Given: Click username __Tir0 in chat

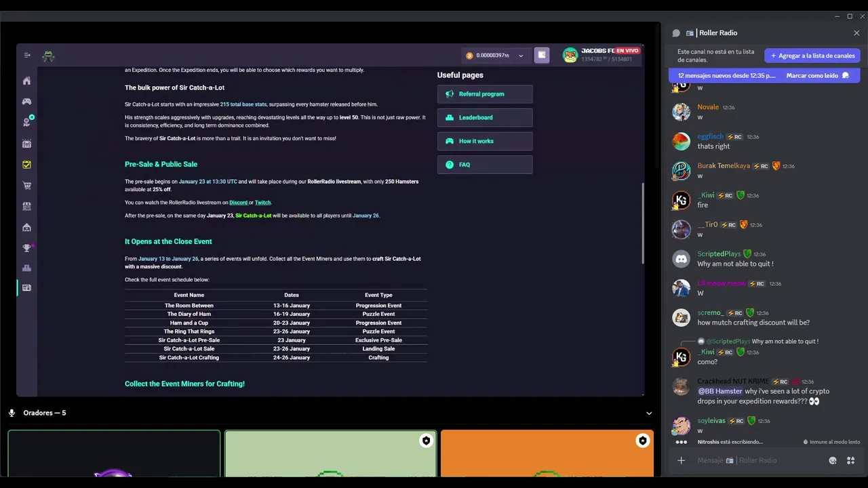Looking at the screenshot, I should point(707,224).
